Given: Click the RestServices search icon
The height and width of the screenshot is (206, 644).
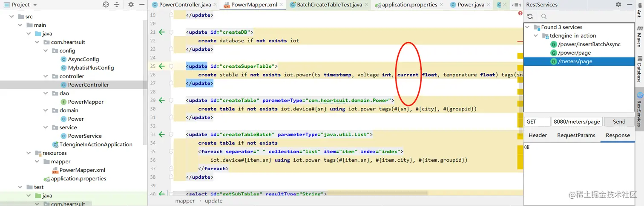Looking at the screenshot, I should pos(544,16).
